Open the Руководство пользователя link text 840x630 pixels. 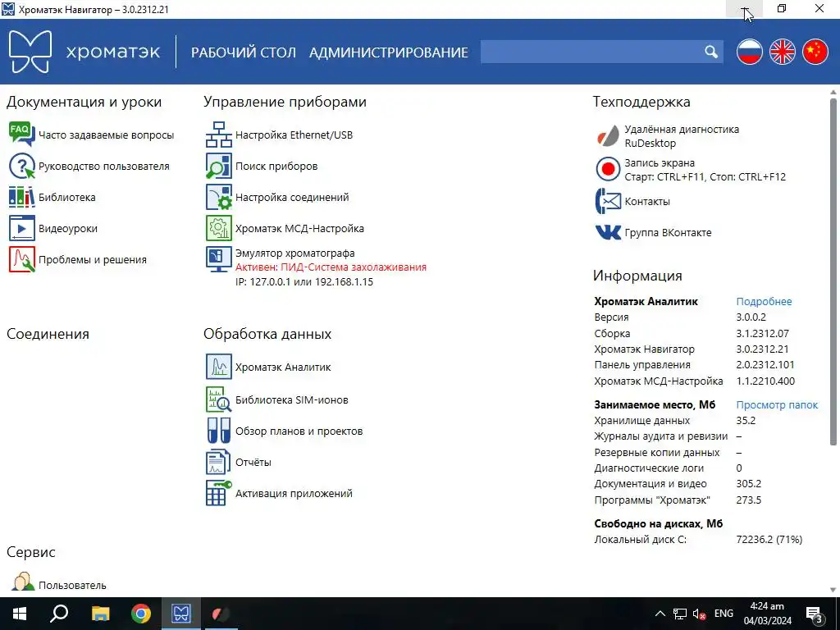coord(104,166)
